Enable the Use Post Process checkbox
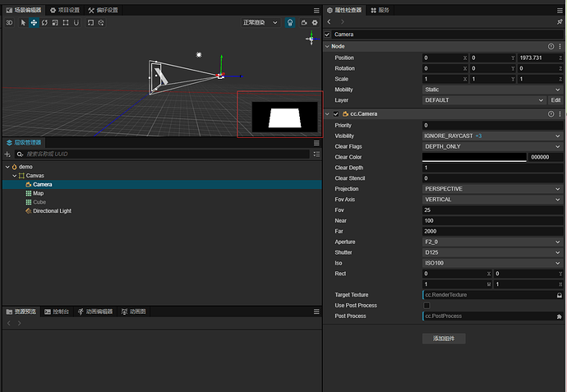This screenshot has width=567, height=392. click(426, 306)
